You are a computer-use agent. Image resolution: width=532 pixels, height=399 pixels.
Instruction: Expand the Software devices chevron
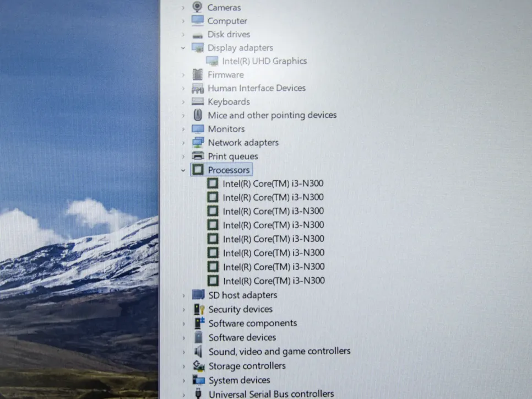[183, 338]
